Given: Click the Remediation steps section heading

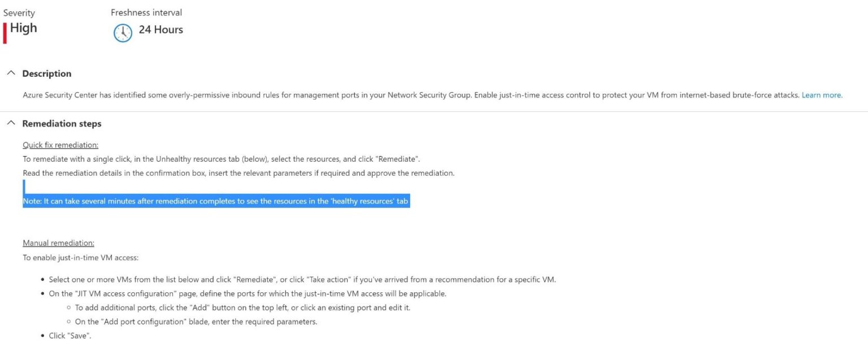Looking at the screenshot, I should [x=62, y=123].
